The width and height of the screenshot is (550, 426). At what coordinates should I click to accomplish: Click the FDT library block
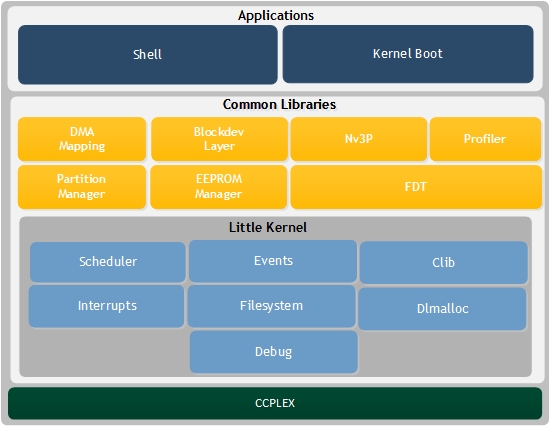[416, 187]
